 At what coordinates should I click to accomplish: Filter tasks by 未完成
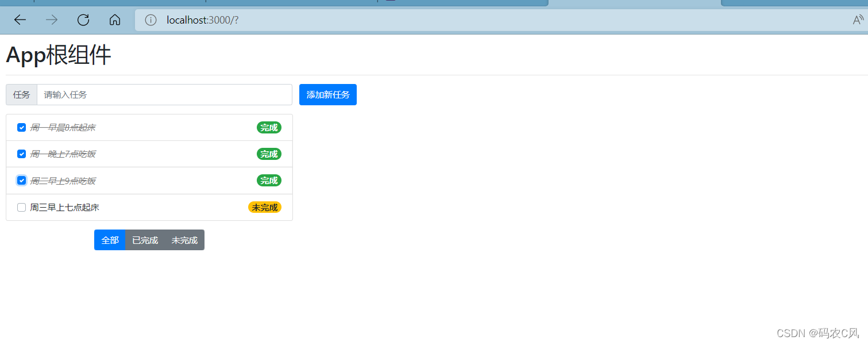tap(184, 240)
